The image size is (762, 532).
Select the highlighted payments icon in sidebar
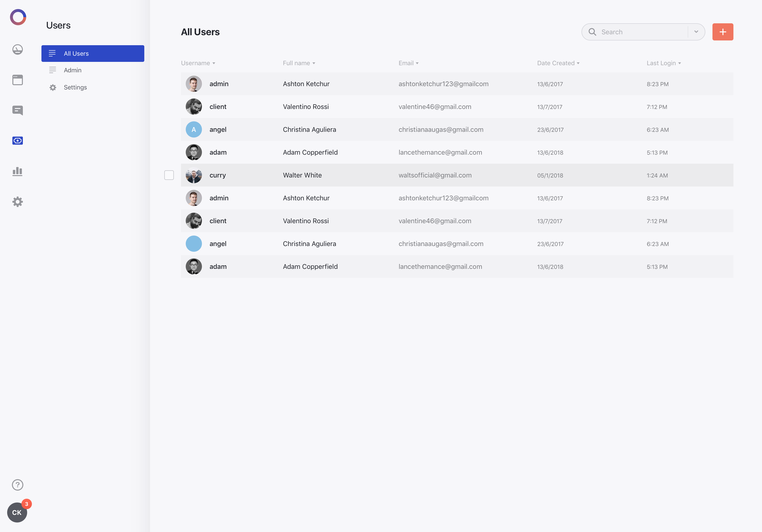(17, 140)
